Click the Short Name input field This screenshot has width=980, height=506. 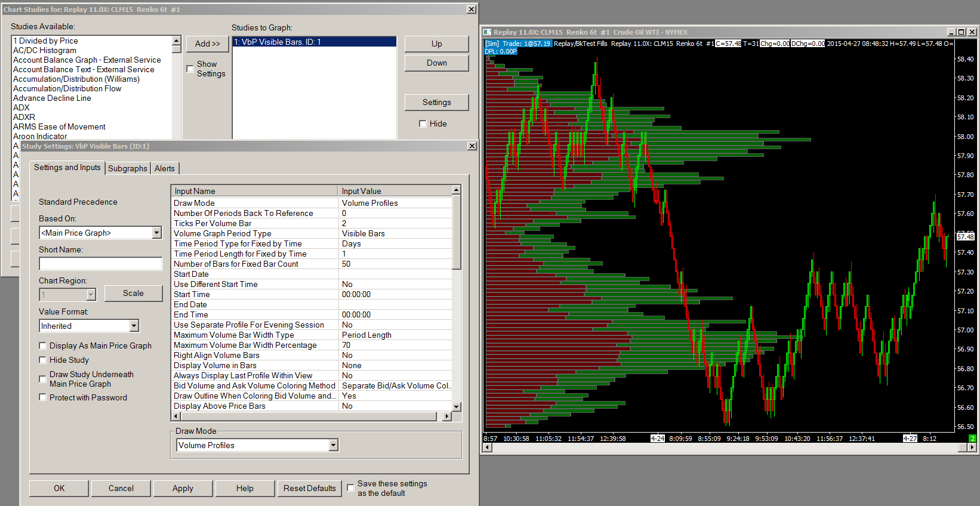tap(100, 264)
